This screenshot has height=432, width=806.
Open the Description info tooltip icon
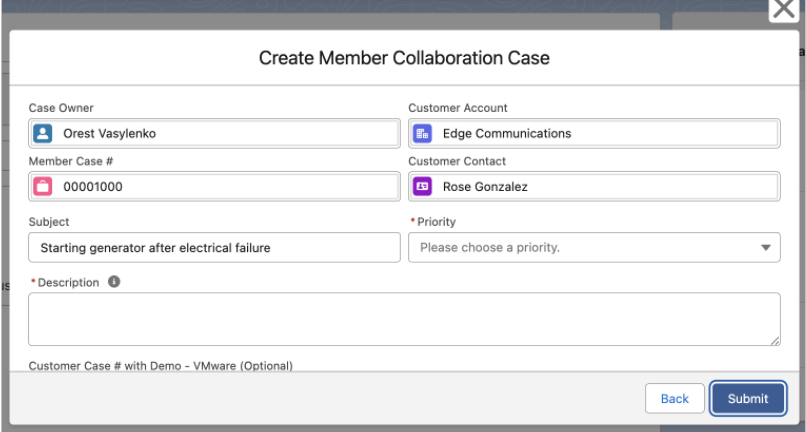114,282
